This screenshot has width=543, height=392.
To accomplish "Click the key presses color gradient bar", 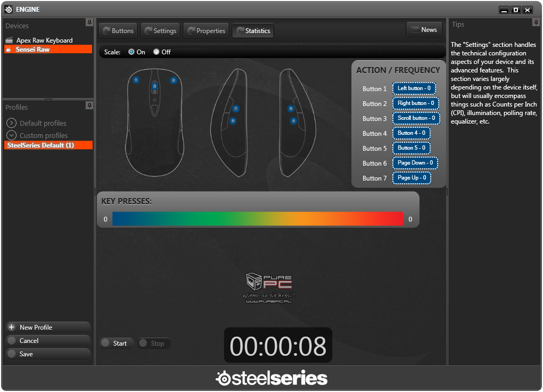I will 258,219.
